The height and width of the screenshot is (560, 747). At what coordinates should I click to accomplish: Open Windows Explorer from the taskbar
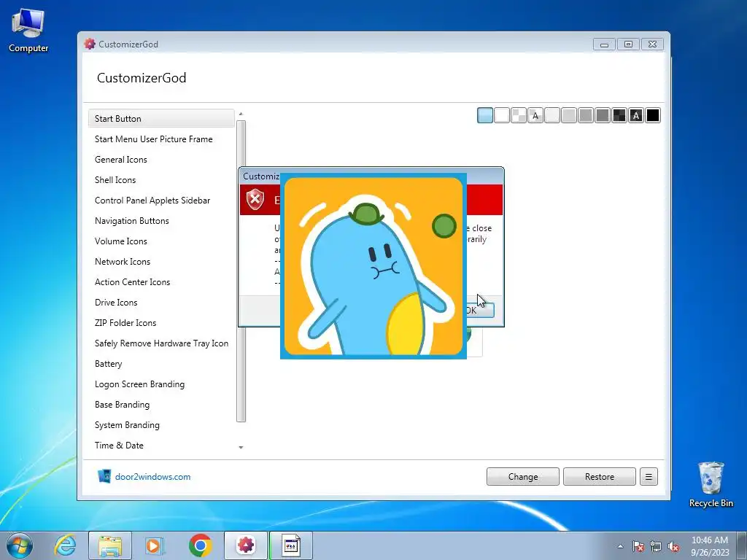(x=109, y=545)
